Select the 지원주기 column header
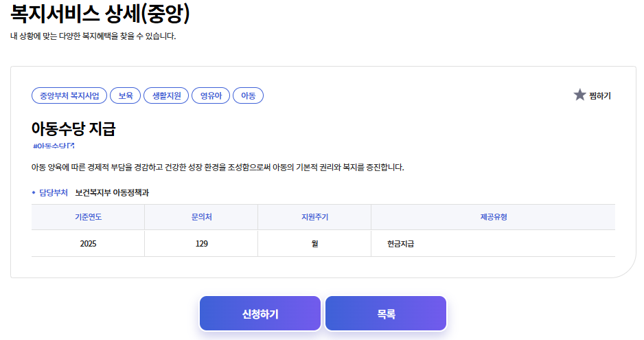This screenshot has width=644, height=340. click(x=314, y=217)
